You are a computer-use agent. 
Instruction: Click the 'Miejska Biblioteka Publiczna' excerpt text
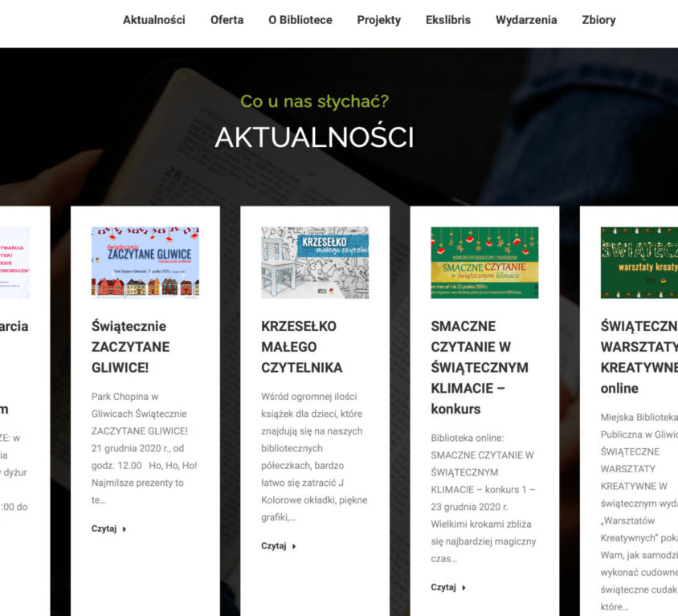coord(639,512)
